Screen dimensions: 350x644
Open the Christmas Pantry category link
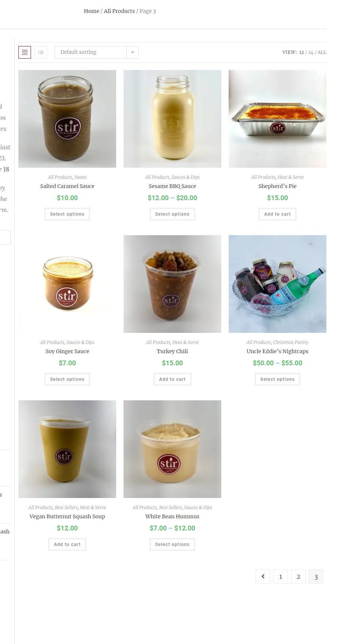291,342
